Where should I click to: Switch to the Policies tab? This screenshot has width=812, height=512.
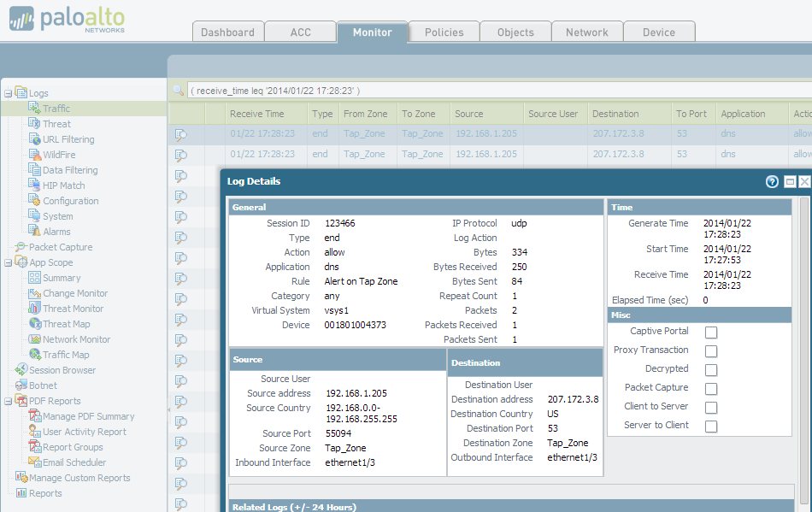[x=443, y=31]
